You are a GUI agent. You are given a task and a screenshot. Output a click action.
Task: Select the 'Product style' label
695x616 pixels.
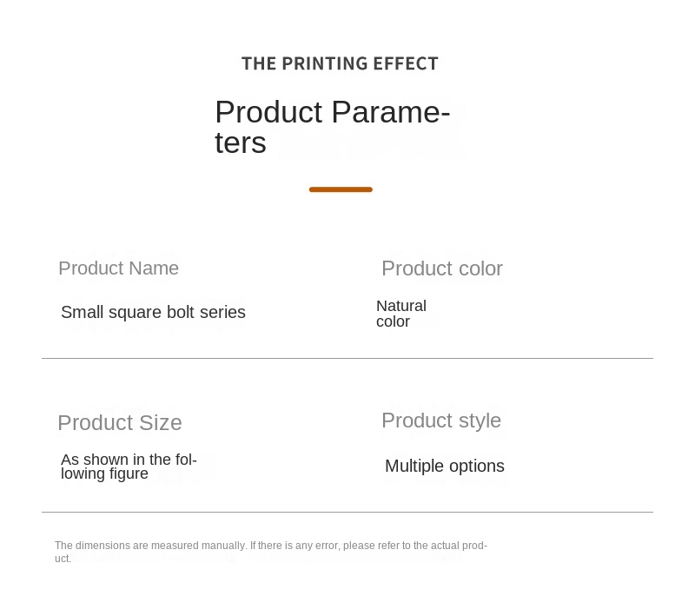(441, 421)
